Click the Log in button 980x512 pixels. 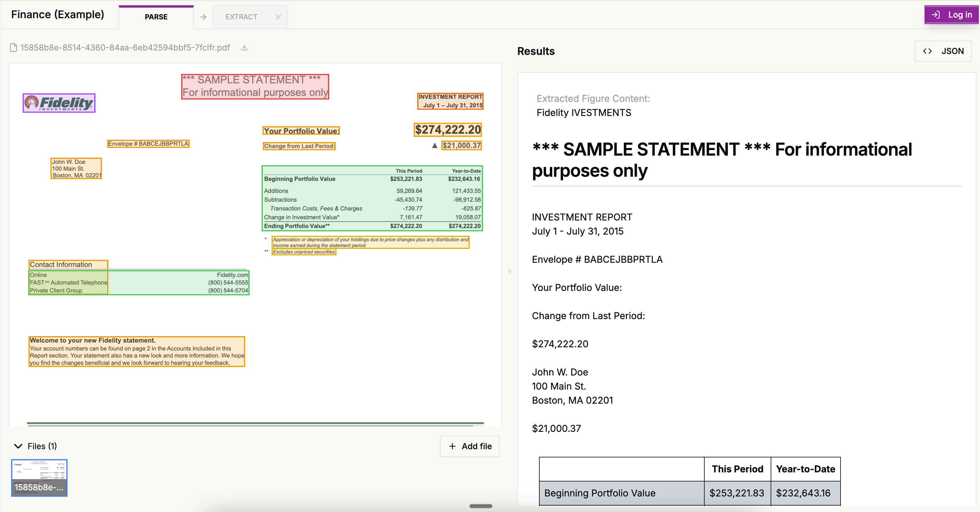pyautogui.click(x=952, y=15)
